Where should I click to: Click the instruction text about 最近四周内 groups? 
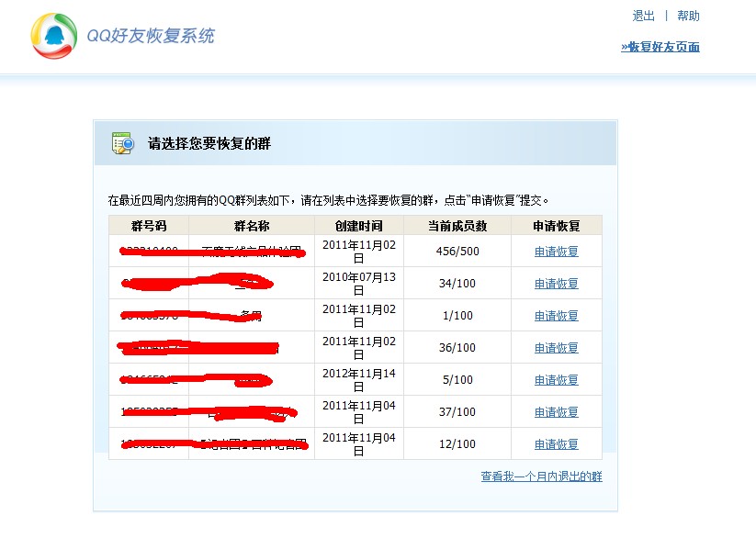point(328,200)
